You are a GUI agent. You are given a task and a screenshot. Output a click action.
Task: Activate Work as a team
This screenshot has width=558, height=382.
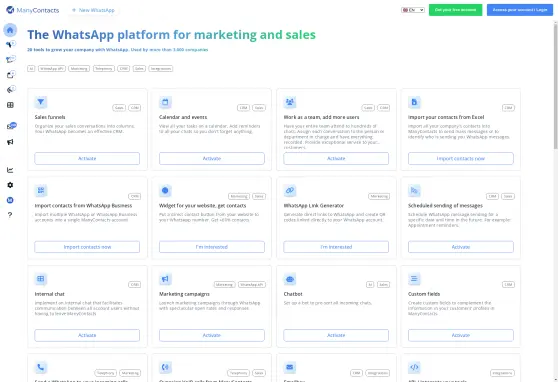336,158
